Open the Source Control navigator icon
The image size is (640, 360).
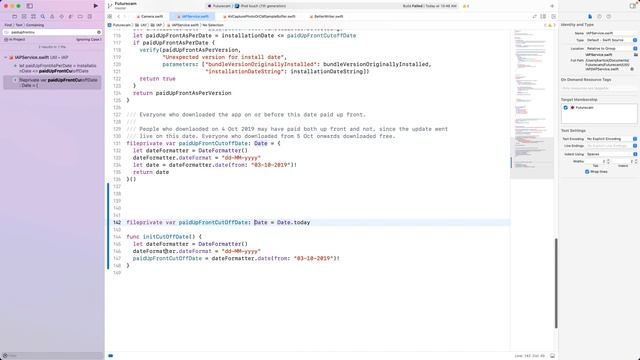24,17
